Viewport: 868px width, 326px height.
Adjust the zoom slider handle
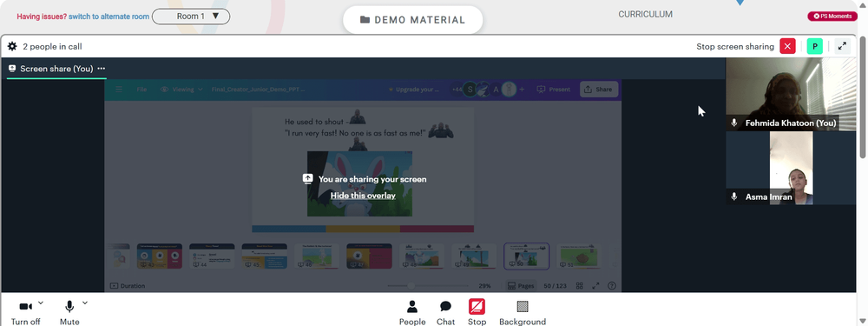click(x=411, y=286)
